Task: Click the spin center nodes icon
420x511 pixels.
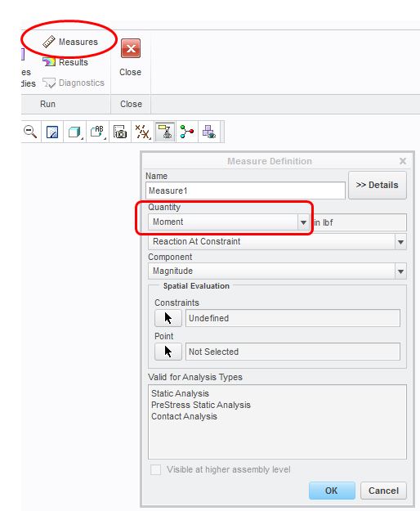Action: coord(187,132)
